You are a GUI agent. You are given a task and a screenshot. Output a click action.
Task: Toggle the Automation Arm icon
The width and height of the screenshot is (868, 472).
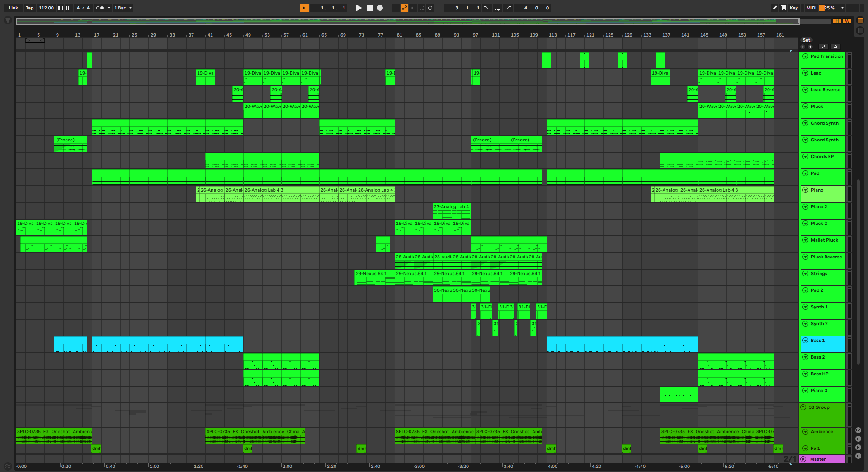404,8
